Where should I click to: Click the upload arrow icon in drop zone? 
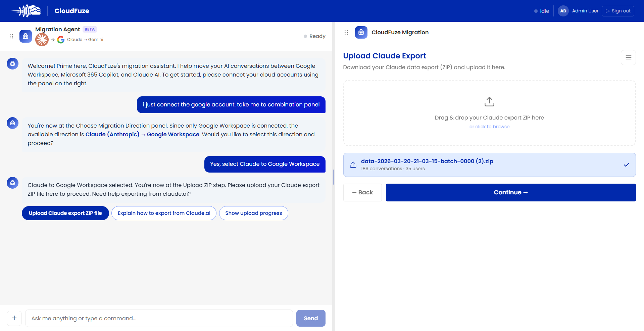(x=489, y=101)
